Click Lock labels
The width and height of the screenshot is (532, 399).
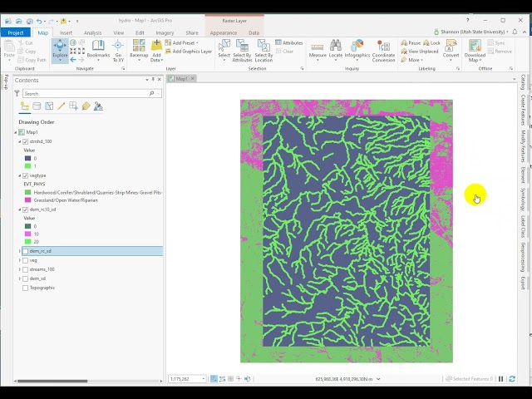pyautogui.click(x=432, y=42)
